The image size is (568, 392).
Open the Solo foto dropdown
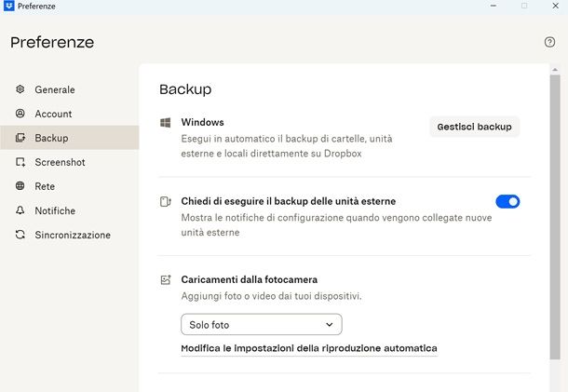point(261,324)
